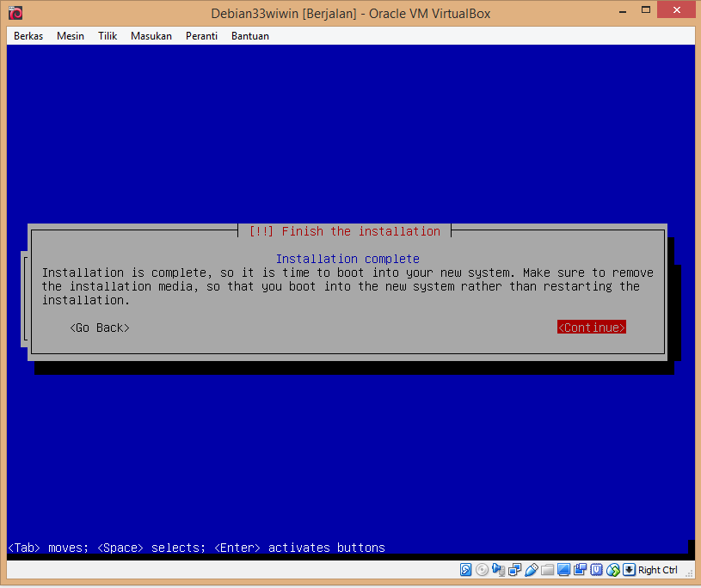Click the '[!!] Finish the installation' title
701x588 pixels.
coord(345,231)
